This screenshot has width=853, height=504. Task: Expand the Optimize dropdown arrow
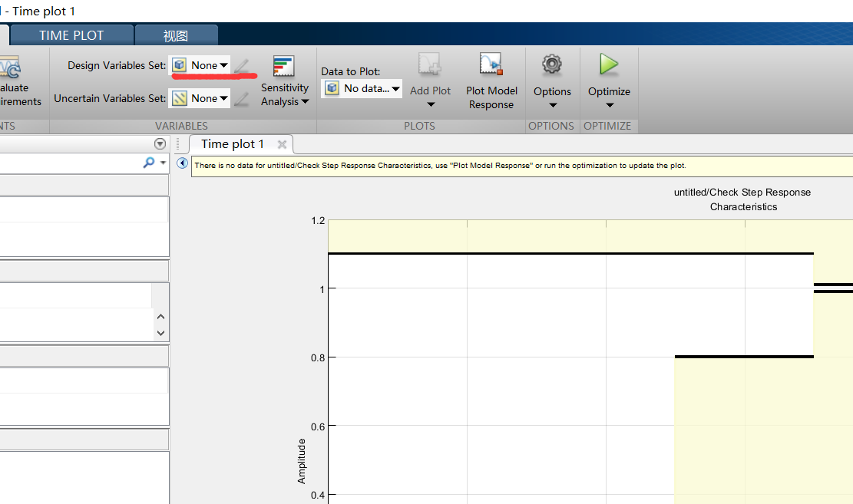click(x=610, y=105)
